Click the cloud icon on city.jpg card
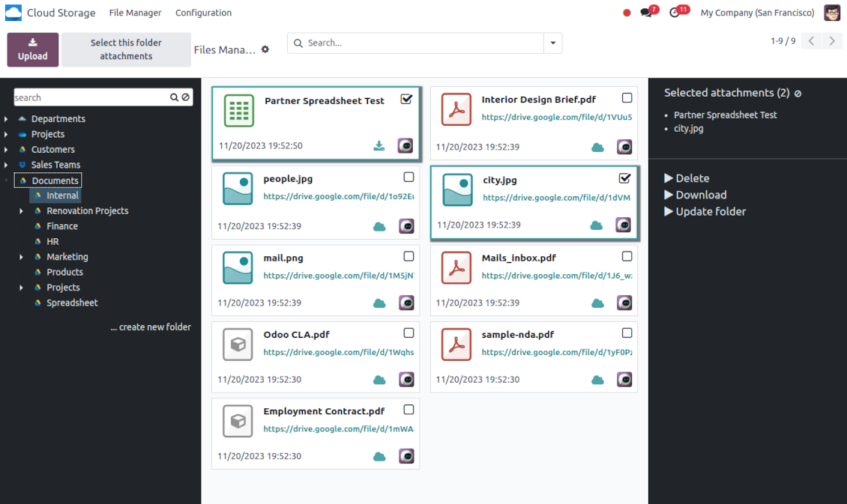The height and width of the screenshot is (504, 847). point(597,225)
